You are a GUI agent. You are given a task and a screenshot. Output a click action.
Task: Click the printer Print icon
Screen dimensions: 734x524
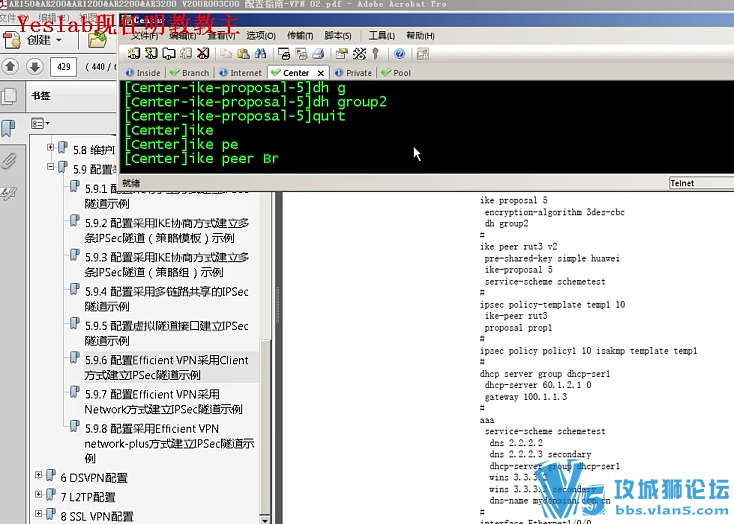[x=318, y=53]
